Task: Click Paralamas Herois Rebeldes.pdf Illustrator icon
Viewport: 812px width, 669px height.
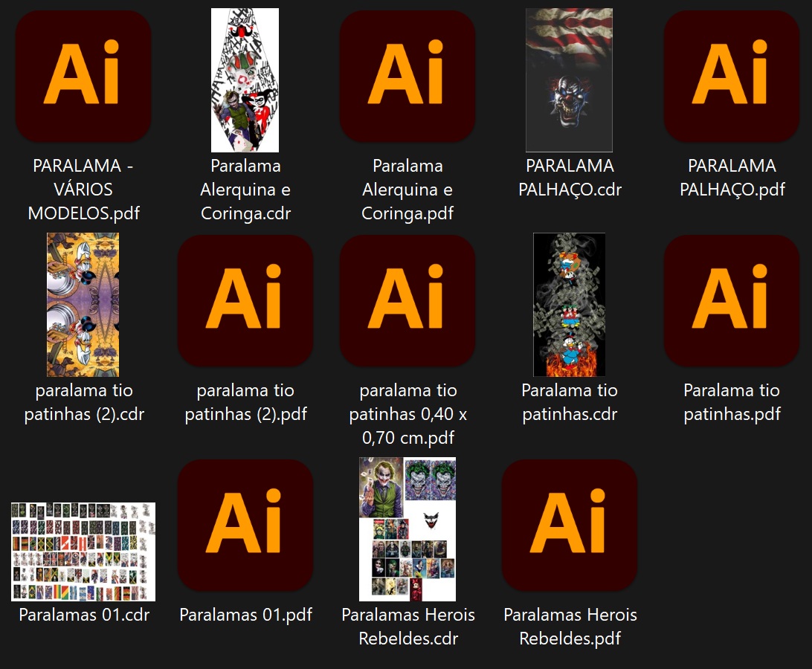Action: (570, 526)
